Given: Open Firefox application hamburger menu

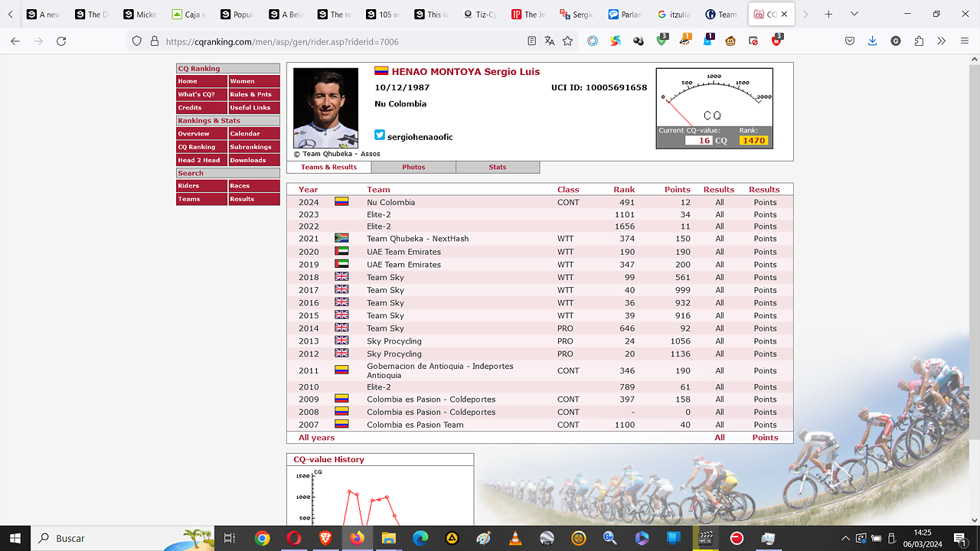Looking at the screenshot, I should [x=965, y=41].
